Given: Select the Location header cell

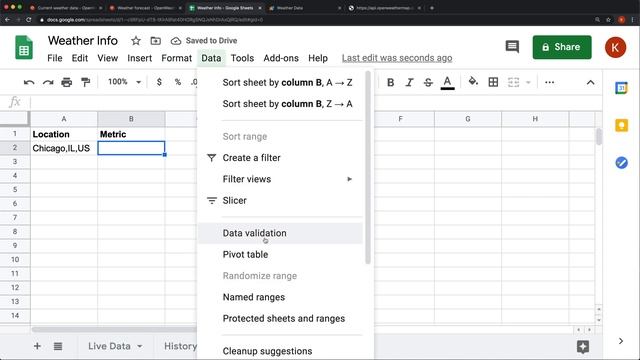Looking at the screenshot, I should (x=64, y=134).
